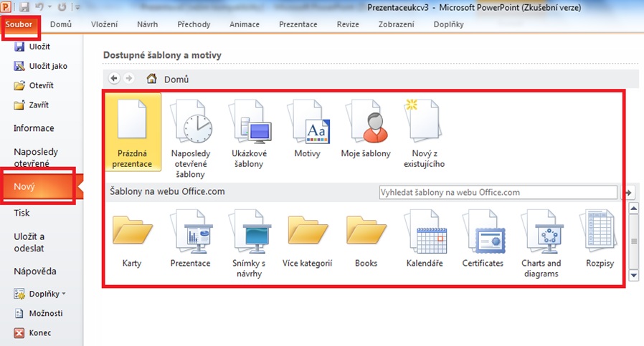Click the scroll down arrow of templates list

point(634,275)
